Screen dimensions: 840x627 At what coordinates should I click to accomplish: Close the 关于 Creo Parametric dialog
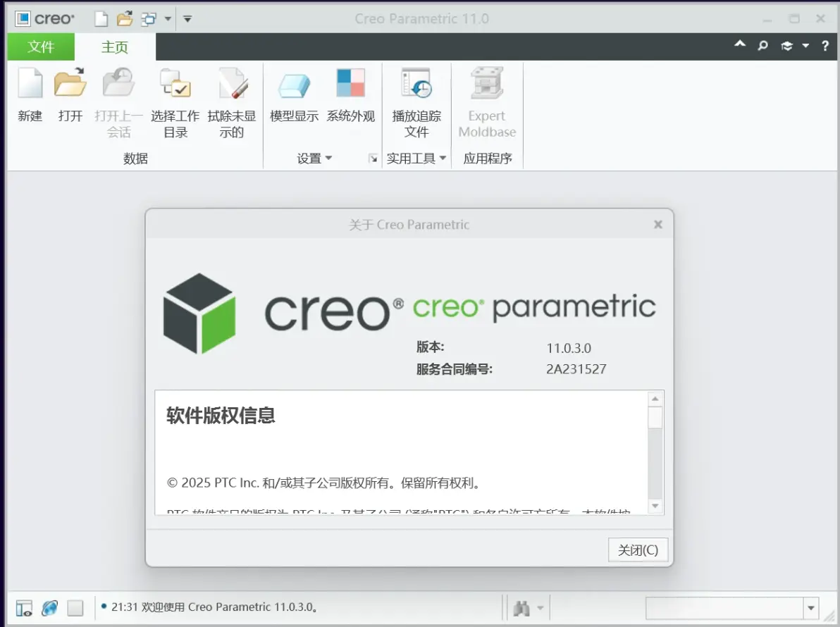pos(658,224)
